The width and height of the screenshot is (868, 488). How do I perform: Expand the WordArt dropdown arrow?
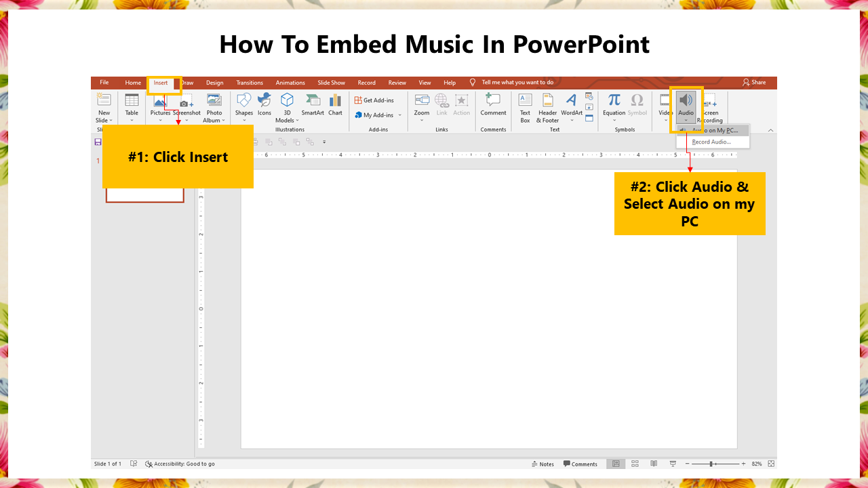[572, 121]
